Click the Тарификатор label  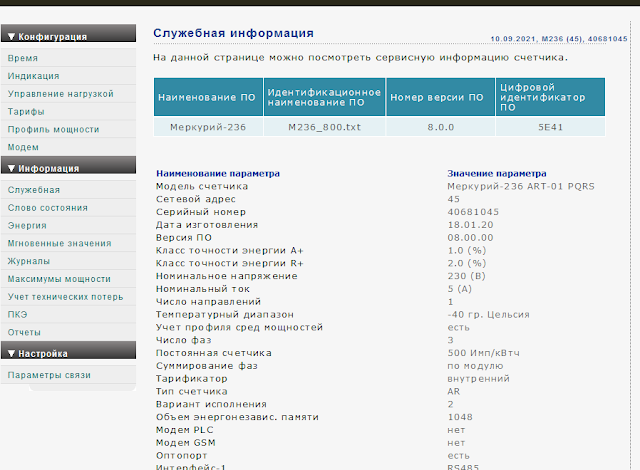(191, 379)
